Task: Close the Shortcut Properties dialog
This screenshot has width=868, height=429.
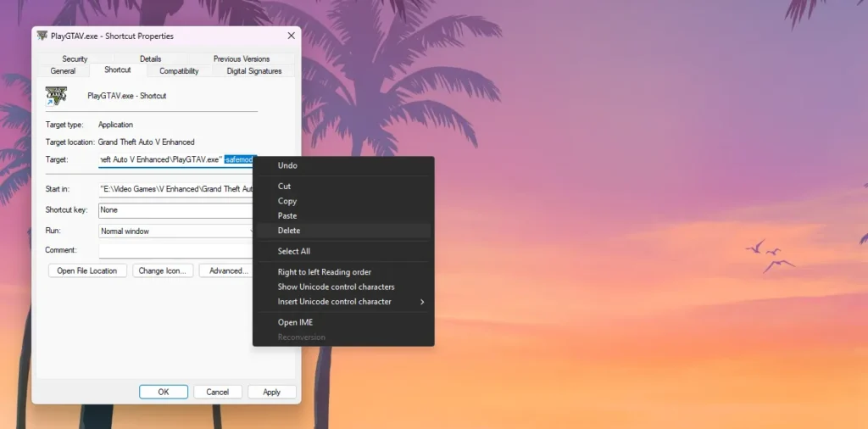Action: pyautogui.click(x=291, y=36)
